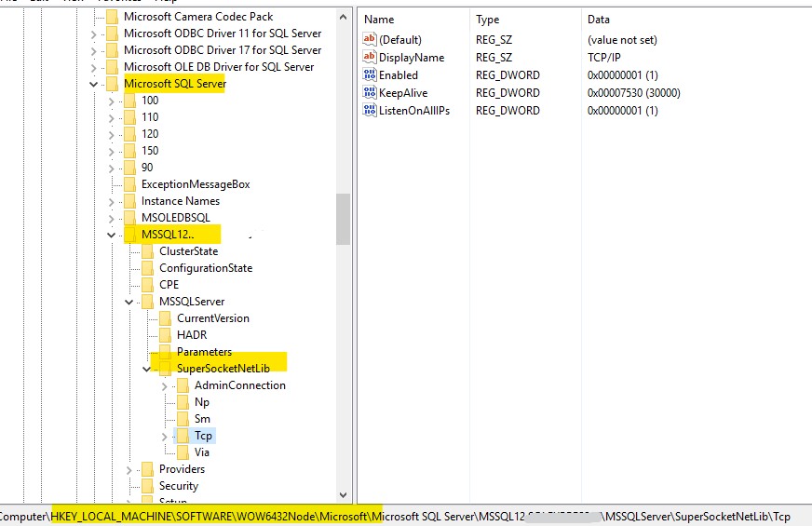
Task: Select the SuperSocketNetLib tree label
Action: click(x=223, y=368)
